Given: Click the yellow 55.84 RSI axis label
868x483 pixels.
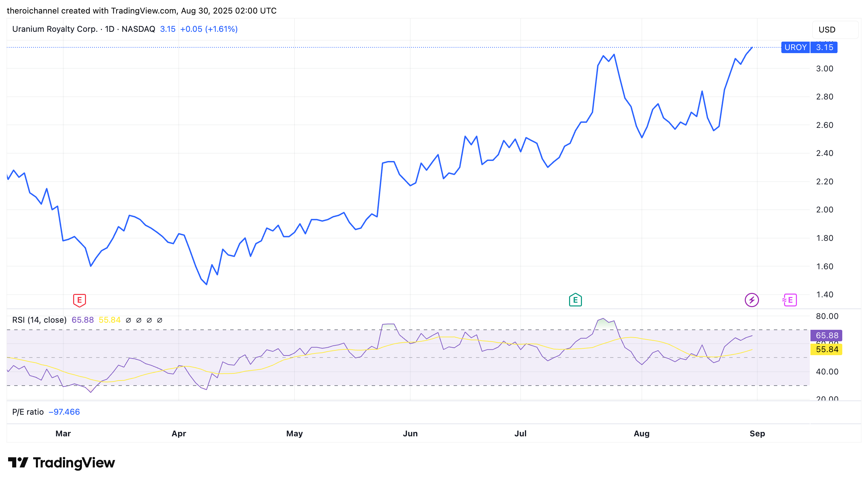Looking at the screenshot, I should (x=826, y=349).
